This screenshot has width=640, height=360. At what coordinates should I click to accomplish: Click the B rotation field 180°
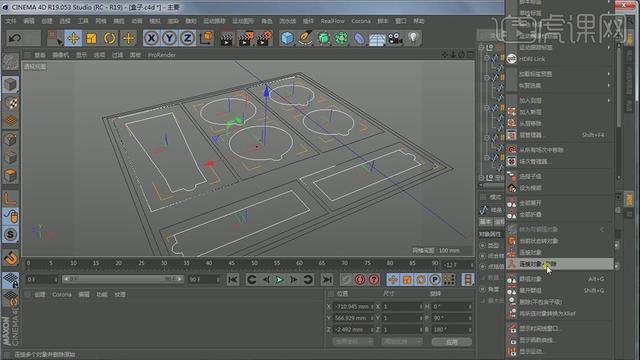pyautogui.click(x=452, y=329)
